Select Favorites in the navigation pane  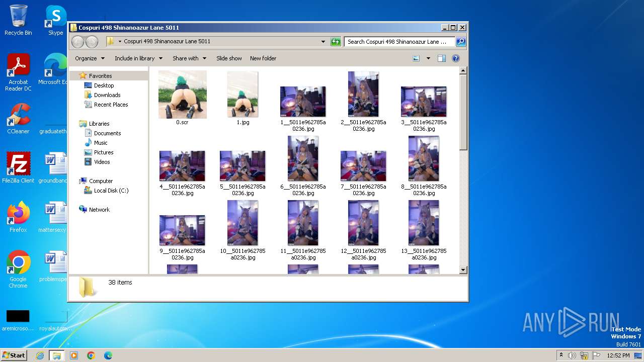[100, 76]
